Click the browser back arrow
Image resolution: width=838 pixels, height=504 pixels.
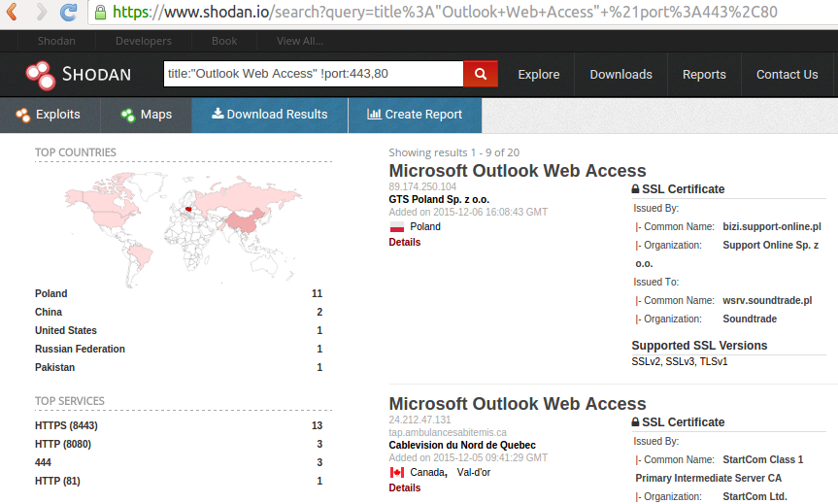(12, 12)
